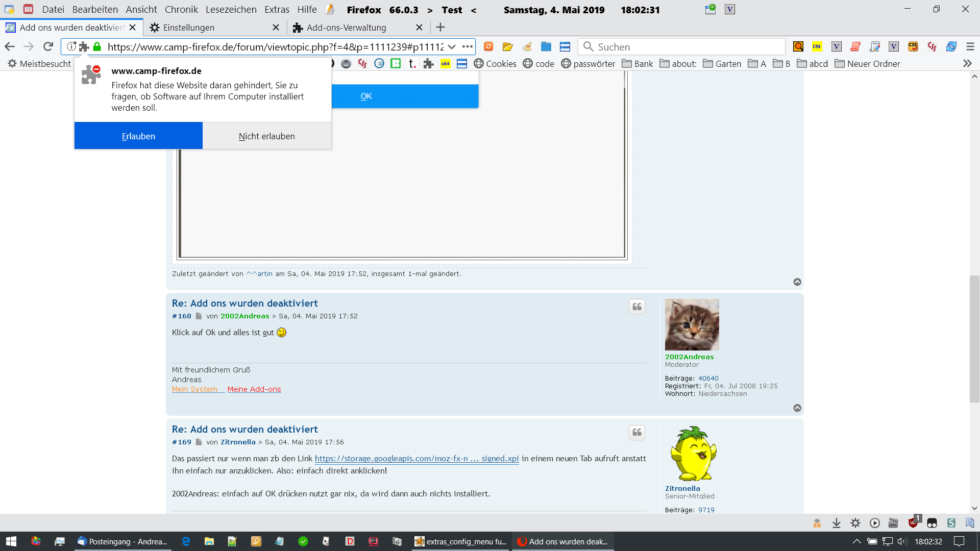
Task: Click the add-on puzzle icon in address bar
Action: (84, 47)
